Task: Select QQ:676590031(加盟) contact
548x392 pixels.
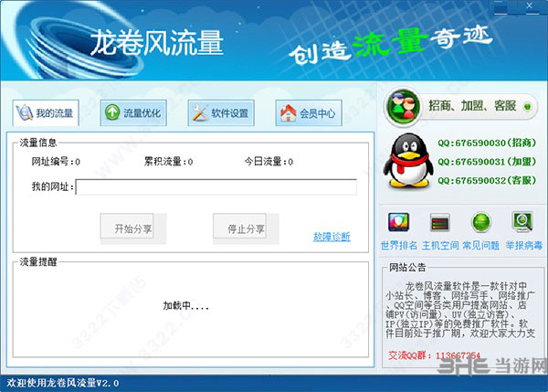Action: pyautogui.click(x=487, y=162)
